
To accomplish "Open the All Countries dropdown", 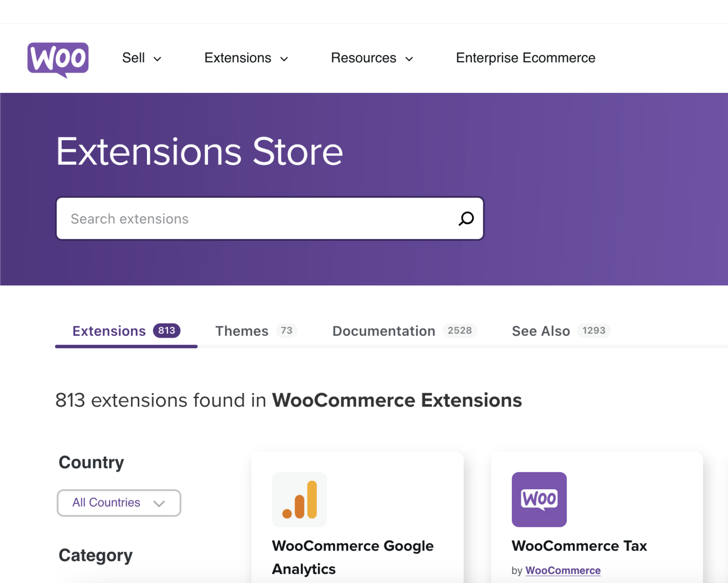I will point(119,503).
